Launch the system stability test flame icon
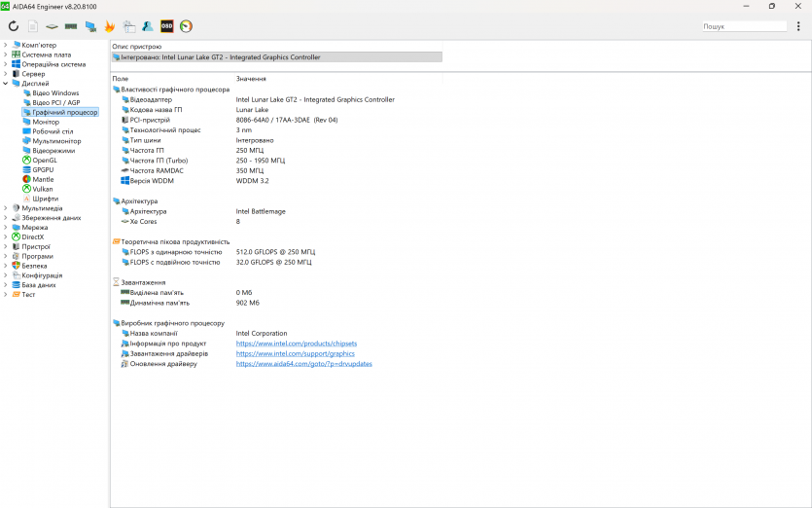 [109, 26]
